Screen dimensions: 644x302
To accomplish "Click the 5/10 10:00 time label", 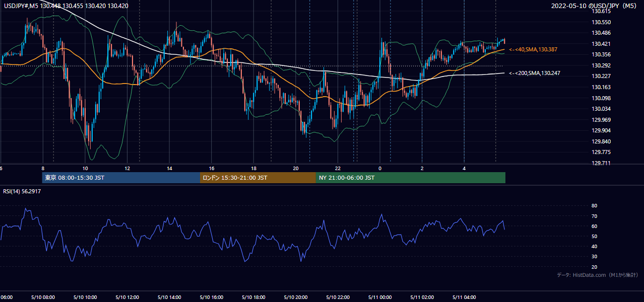I will click(x=86, y=297).
